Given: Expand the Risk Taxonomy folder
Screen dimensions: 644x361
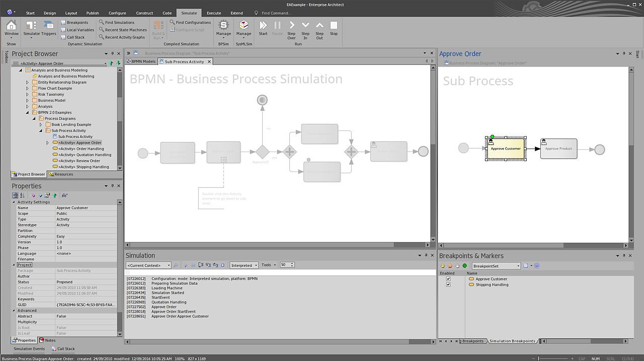Looking at the screenshot, I should [x=28, y=94].
